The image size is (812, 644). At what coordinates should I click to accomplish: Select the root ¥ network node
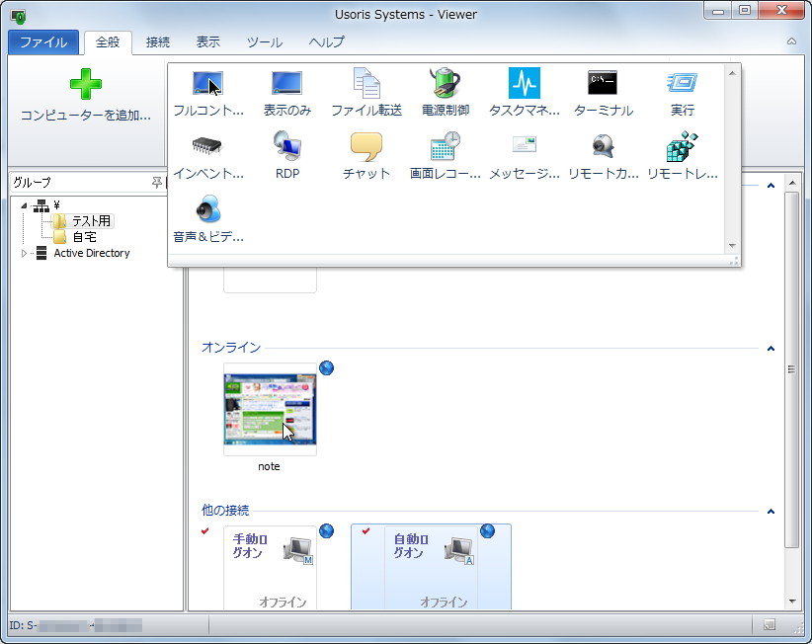click(46, 205)
